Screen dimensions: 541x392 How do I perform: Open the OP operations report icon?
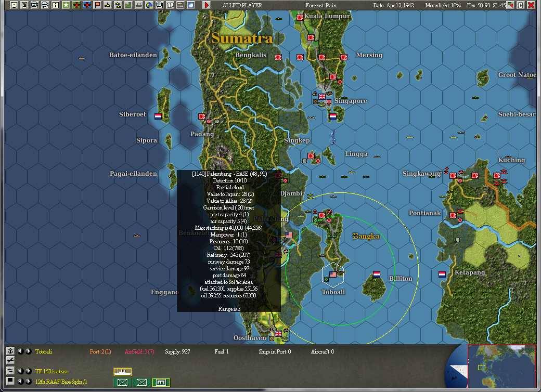[x=170, y=5]
